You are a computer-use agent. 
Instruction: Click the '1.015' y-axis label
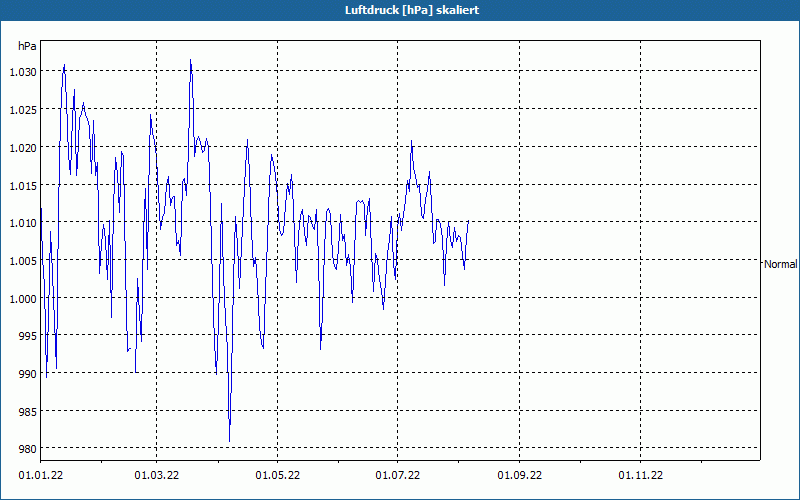(23, 186)
